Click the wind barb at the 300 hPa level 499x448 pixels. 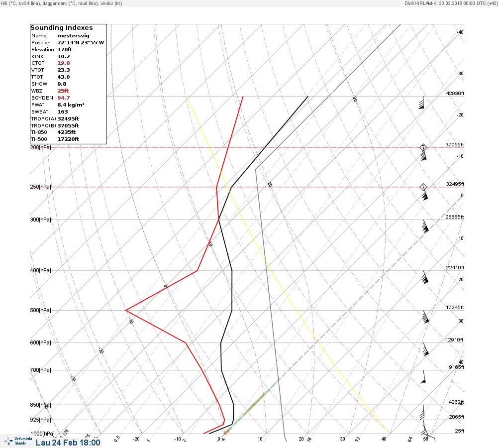click(x=425, y=226)
